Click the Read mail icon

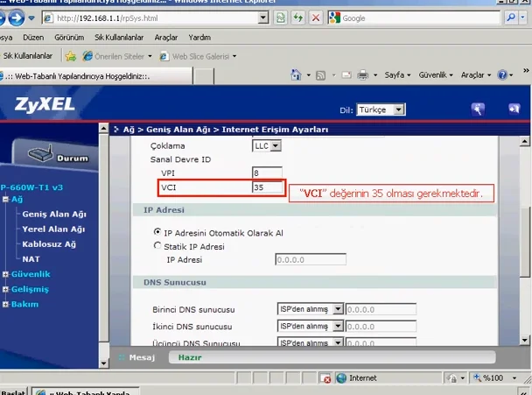pos(346,74)
